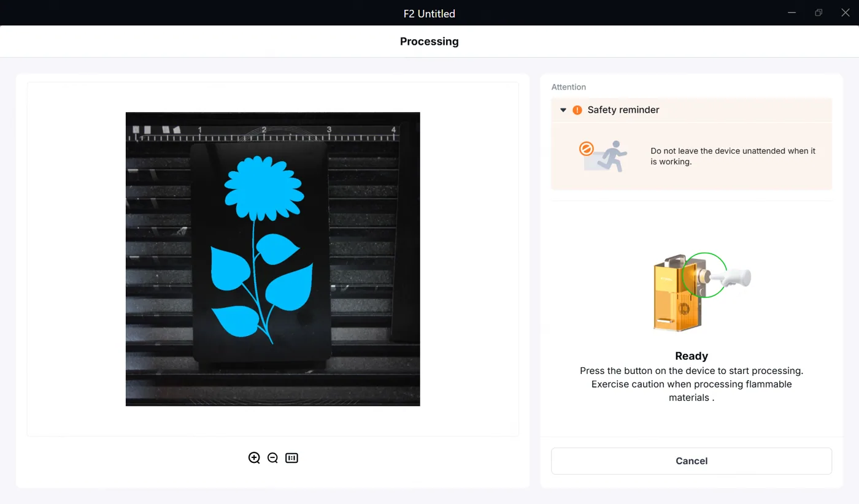Close the F2 Untitled window

click(x=846, y=13)
